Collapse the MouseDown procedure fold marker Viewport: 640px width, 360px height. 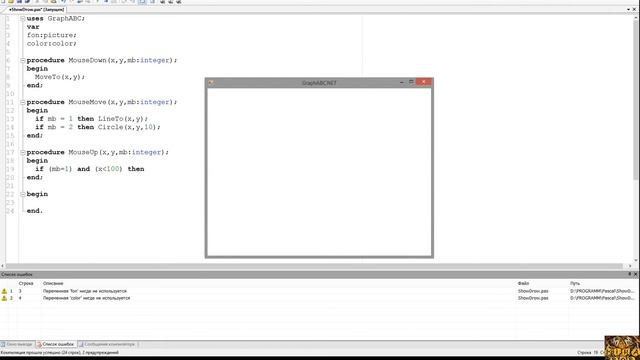coord(23,60)
